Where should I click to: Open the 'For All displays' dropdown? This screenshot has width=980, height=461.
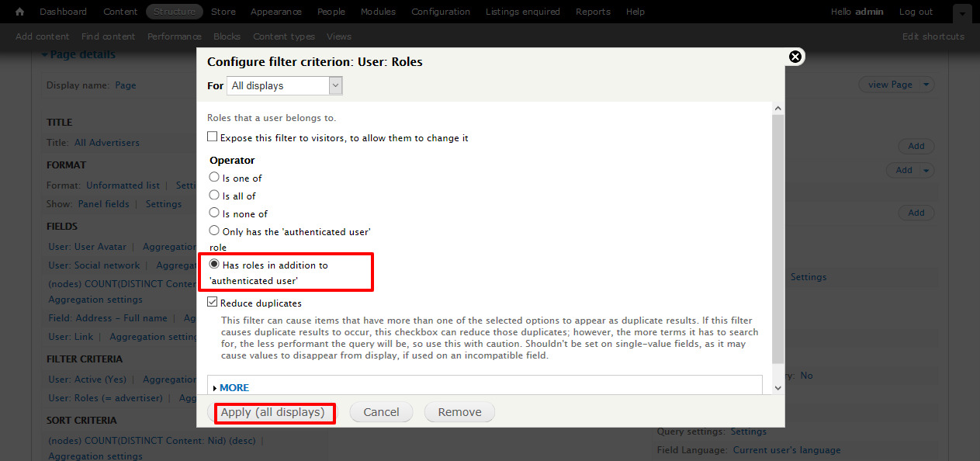point(285,85)
